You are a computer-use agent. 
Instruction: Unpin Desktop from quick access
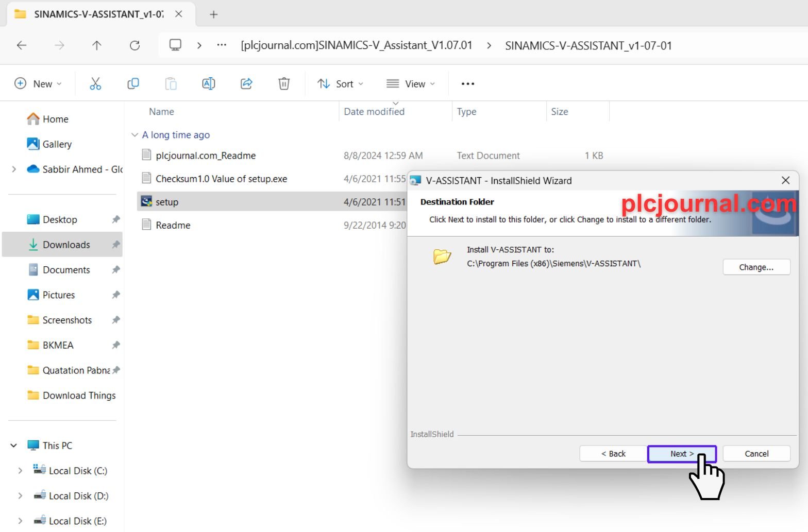click(x=116, y=219)
